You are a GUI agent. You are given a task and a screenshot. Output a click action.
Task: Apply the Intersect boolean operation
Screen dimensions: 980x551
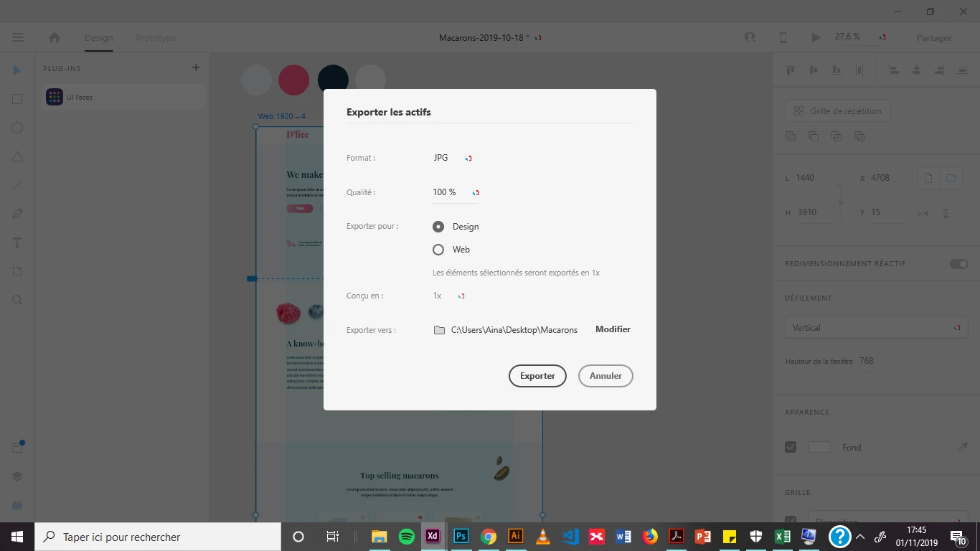(x=837, y=136)
